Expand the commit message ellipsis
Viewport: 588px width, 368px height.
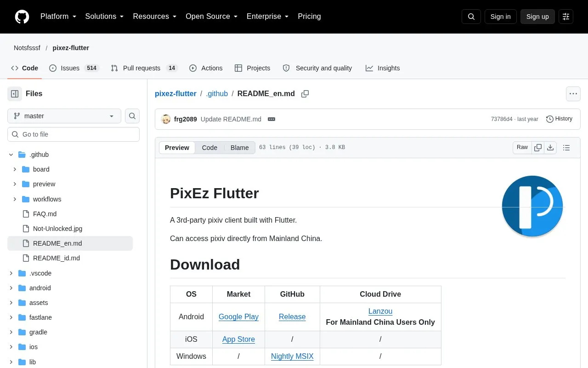[271, 119]
